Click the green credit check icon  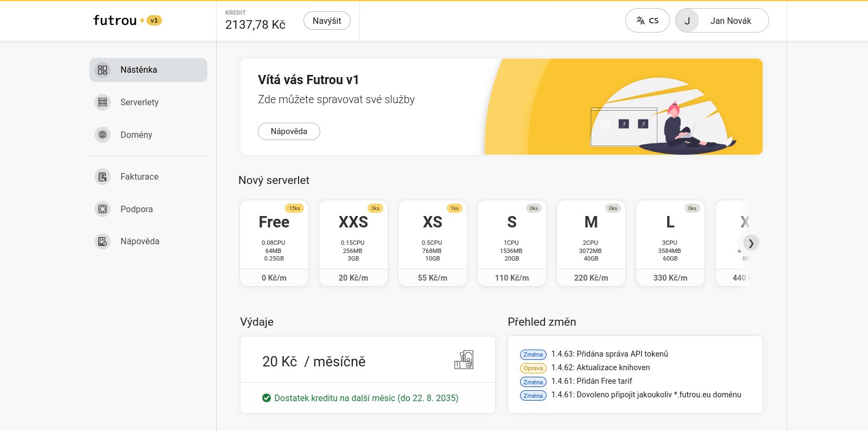267,398
